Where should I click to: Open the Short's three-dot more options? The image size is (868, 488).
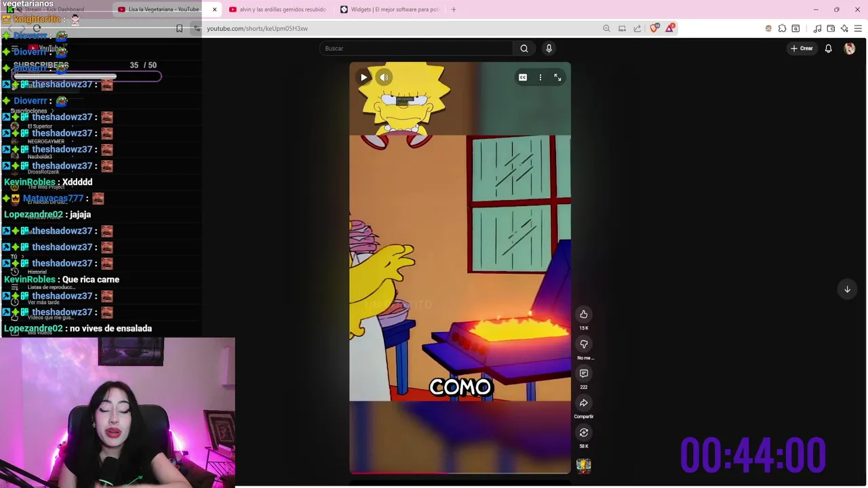point(540,77)
